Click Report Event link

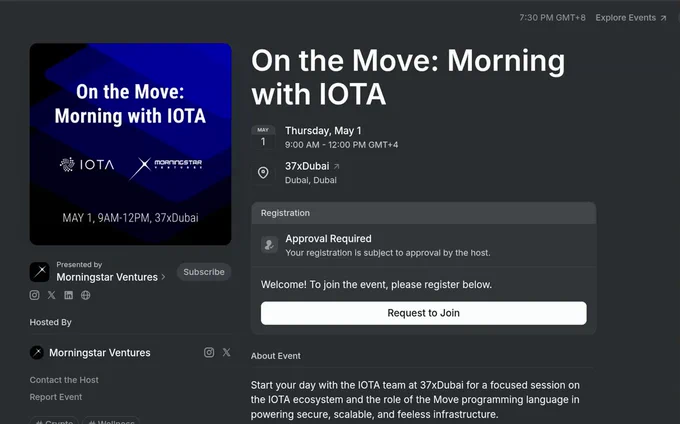pyautogui.click(x=56, y=397)
